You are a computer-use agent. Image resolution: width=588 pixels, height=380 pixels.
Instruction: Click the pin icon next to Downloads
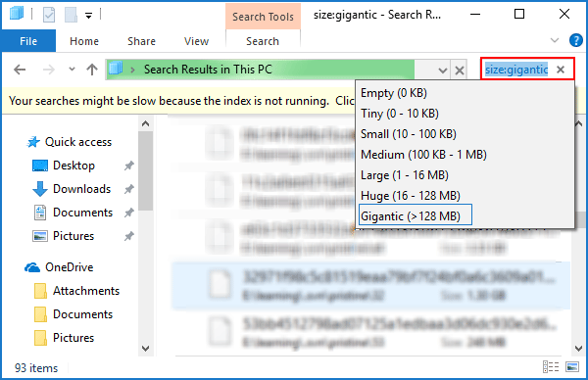click(x=129, y=189)
